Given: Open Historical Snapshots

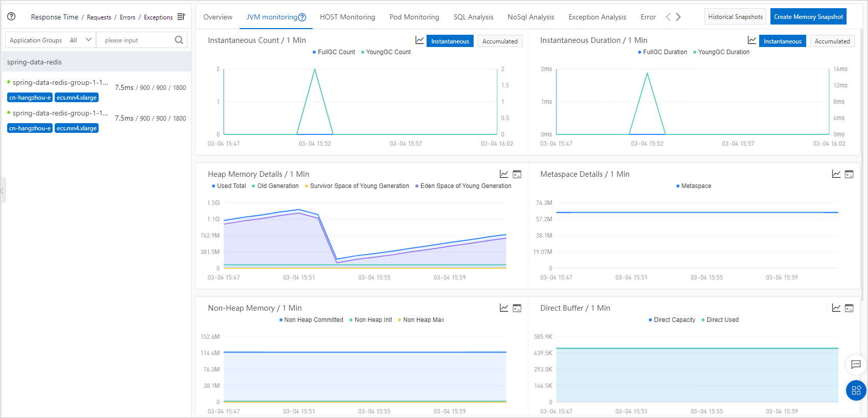Looking at the screenshot, I should pos(735,17).
